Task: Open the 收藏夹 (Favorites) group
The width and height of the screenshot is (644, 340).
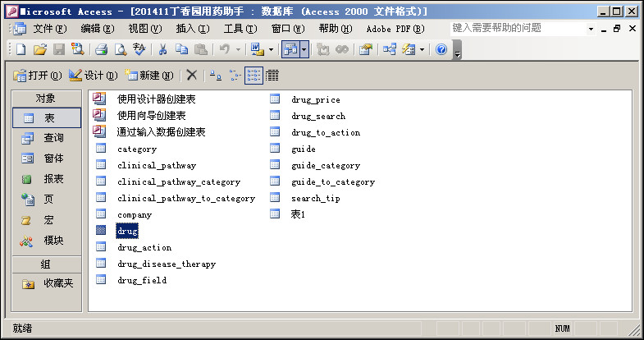Action: 47,283
